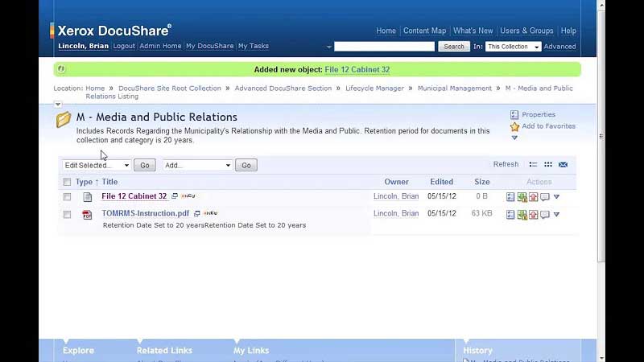The width and height of the screenshot is (644, 362).
Task: Click the page vertical scrollbar thumb
Action: [x=601, y=136]
